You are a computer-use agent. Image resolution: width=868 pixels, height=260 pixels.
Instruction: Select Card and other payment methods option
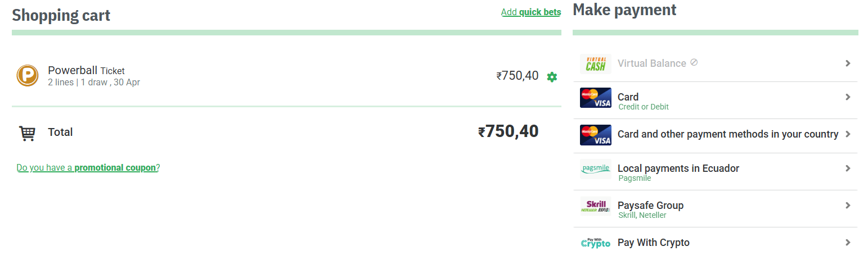727,134
